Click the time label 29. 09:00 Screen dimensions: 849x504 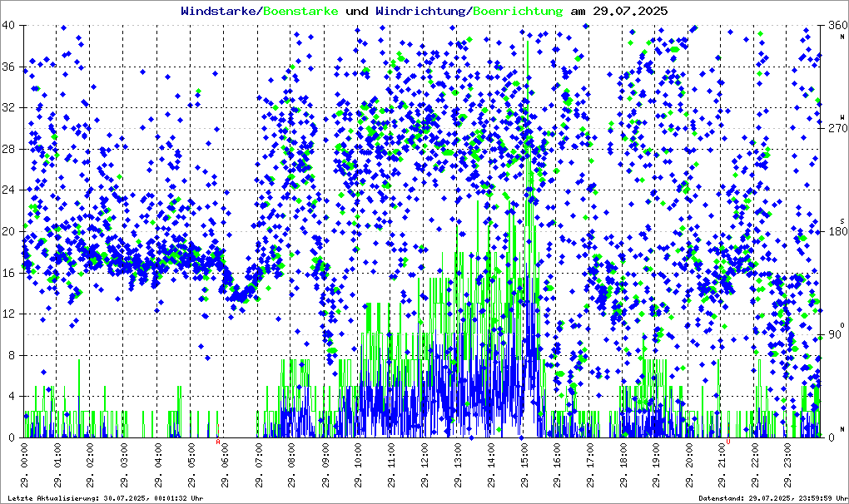(325, 466)
